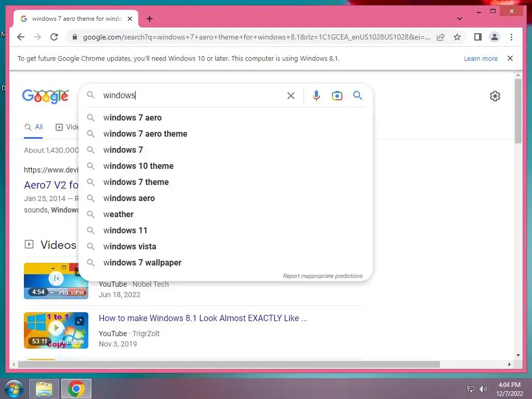Open the network tray icon
The height and width of the screenshot is (399, 532).
(471, 389)
